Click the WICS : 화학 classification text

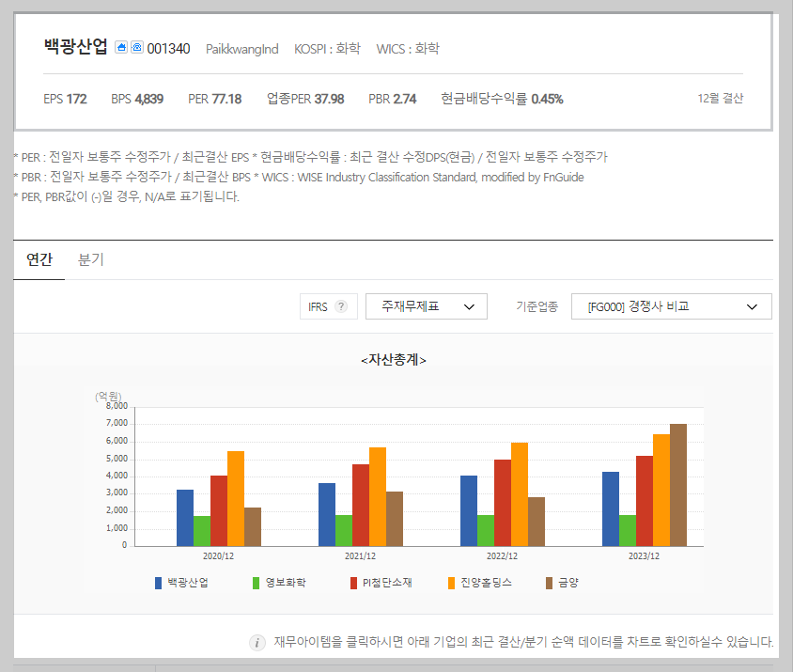408,49
